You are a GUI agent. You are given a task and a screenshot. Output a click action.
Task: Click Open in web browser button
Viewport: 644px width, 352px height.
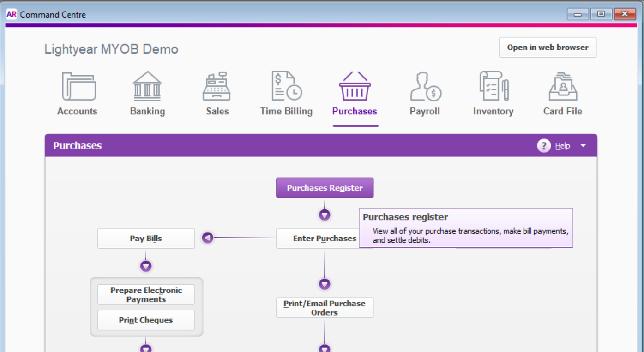tap(548, 48)
